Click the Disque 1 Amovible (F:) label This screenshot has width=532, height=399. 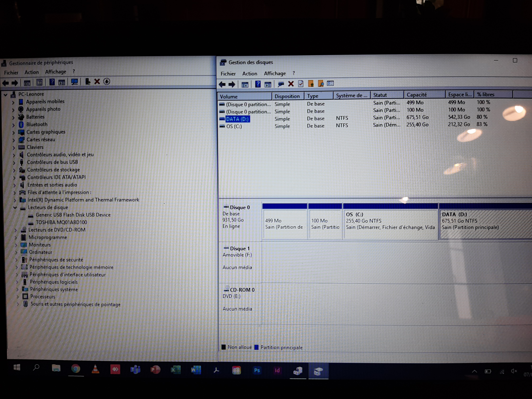coord(240,262)
